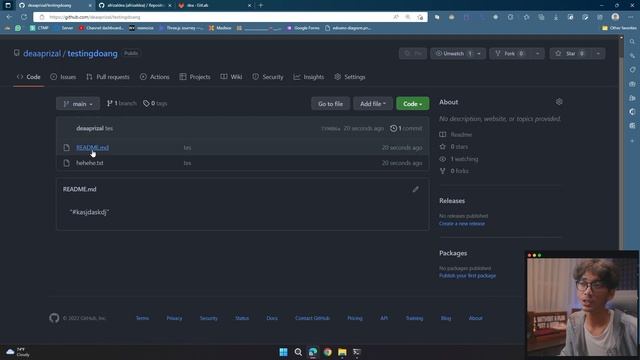This screenshot has width=640, height=360.
Task: Star the repository
Action: click(x=570, y=53)
